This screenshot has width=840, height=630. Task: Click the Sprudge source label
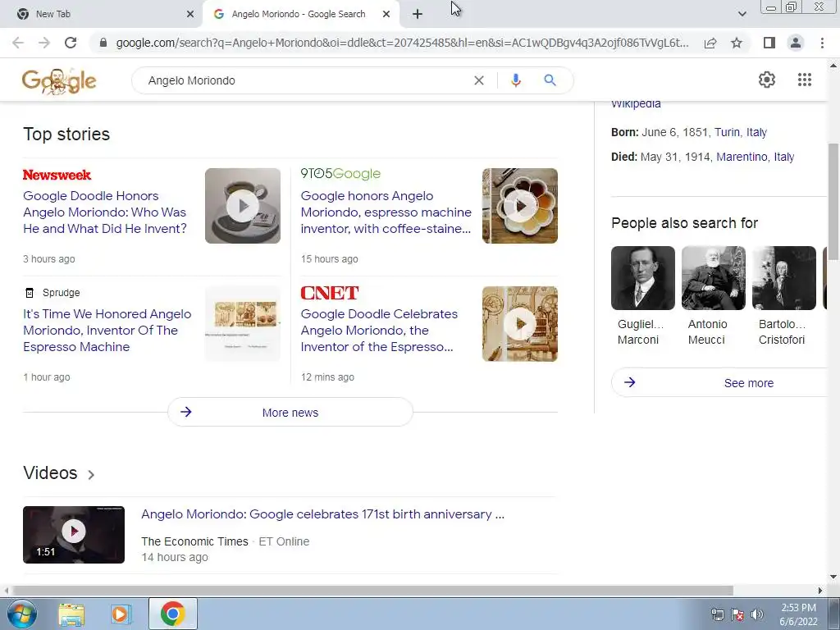(61, 293)
